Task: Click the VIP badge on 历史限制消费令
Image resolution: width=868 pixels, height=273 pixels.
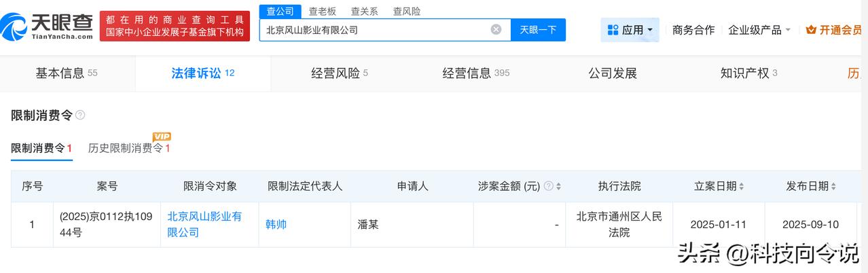Action: coord(162,136)
